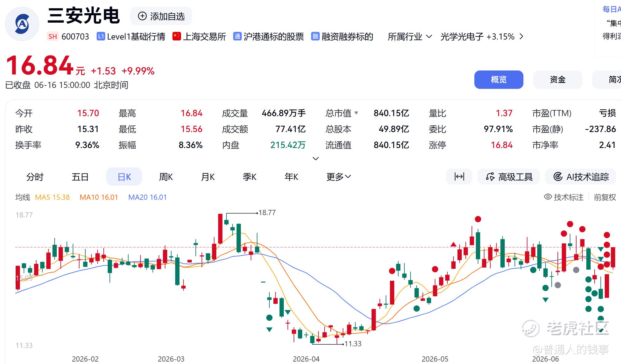Select the 月K chart tab
This screenshot has height=364, width=621.
point(208,177)
